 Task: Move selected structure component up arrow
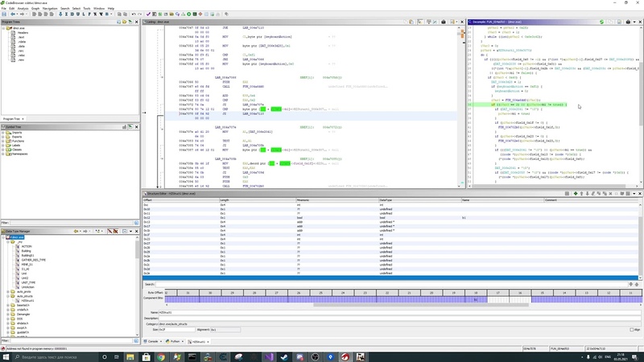581,193
